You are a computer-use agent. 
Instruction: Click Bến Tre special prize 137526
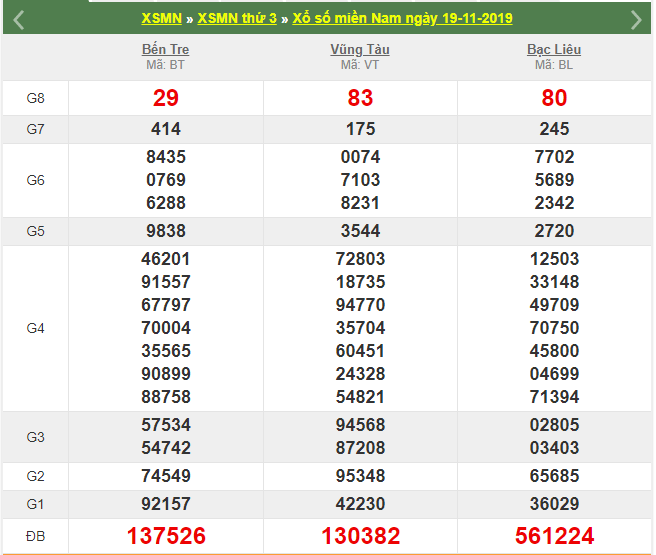[166, 536]
